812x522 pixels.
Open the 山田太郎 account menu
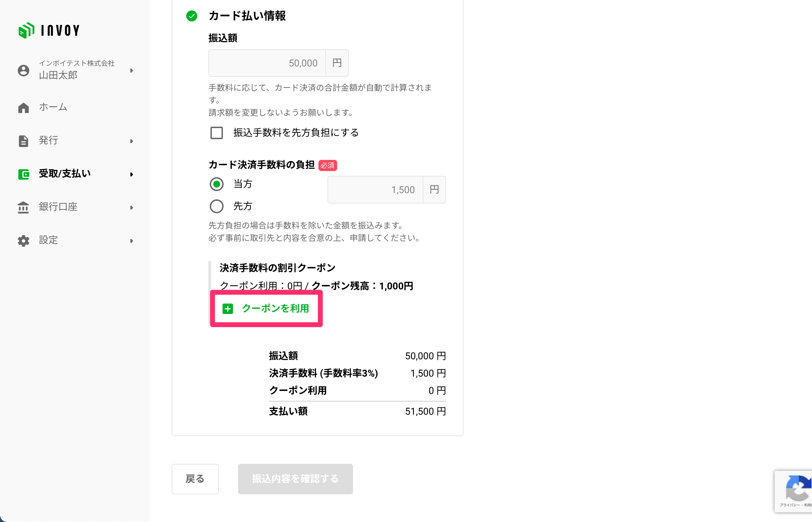click(75, 70)
